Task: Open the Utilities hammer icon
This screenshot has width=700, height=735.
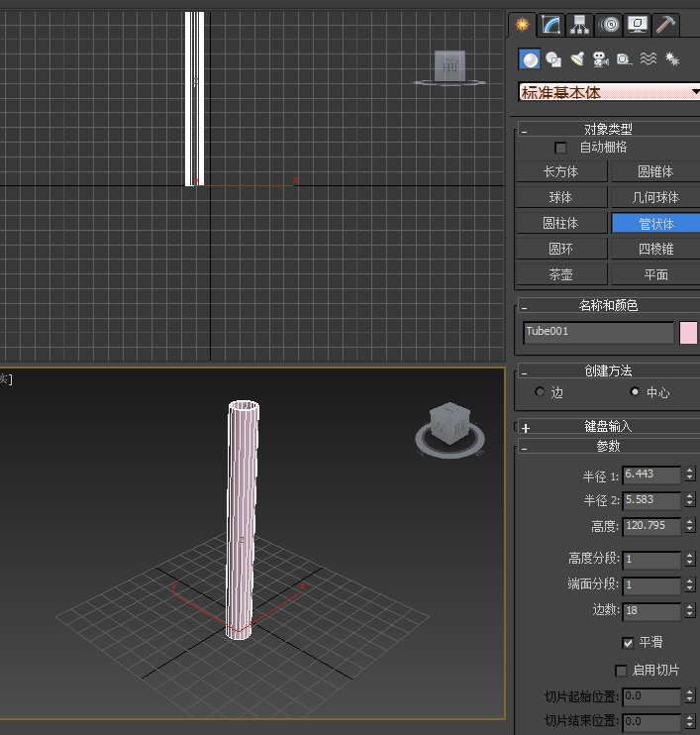Action: click(666, 25)
